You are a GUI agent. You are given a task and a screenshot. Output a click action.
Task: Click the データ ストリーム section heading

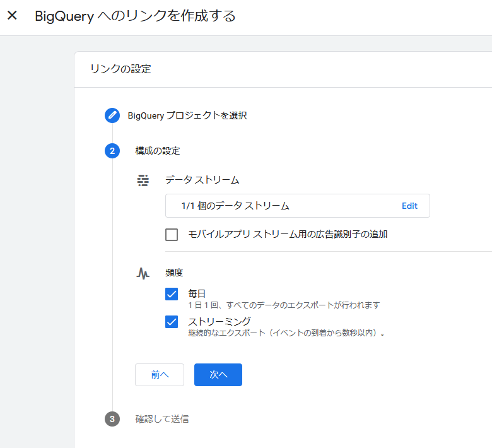coord(202,180)
